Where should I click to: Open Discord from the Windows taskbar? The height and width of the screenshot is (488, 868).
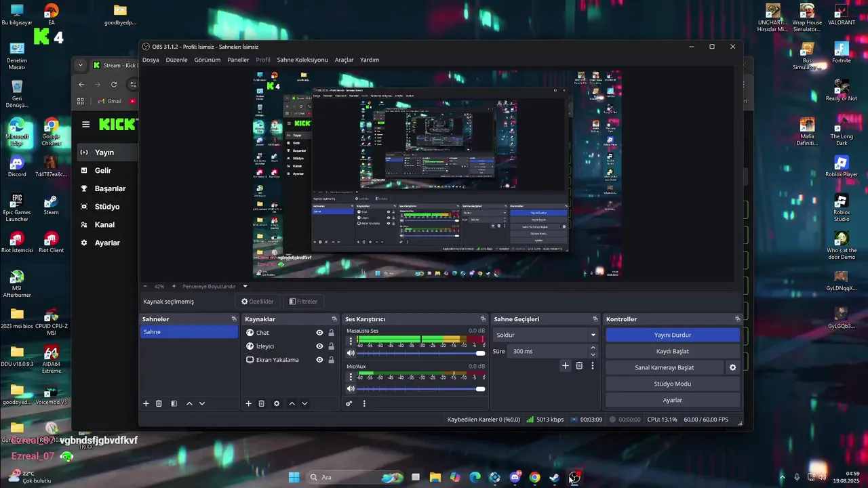coord(515,477)
